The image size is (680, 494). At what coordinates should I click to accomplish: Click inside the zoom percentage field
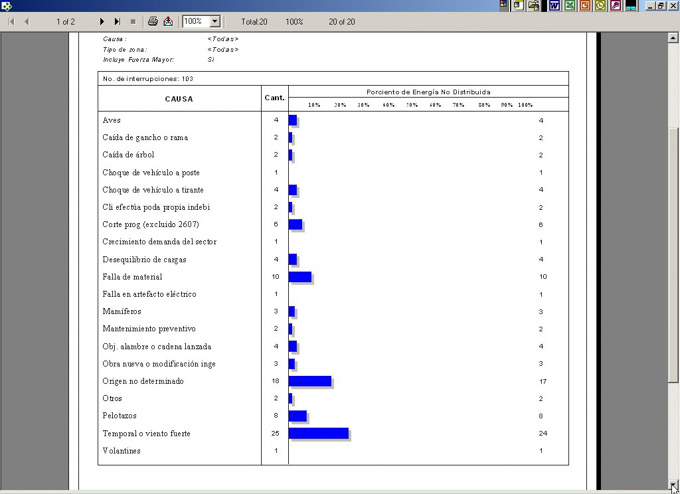point(195,21)
